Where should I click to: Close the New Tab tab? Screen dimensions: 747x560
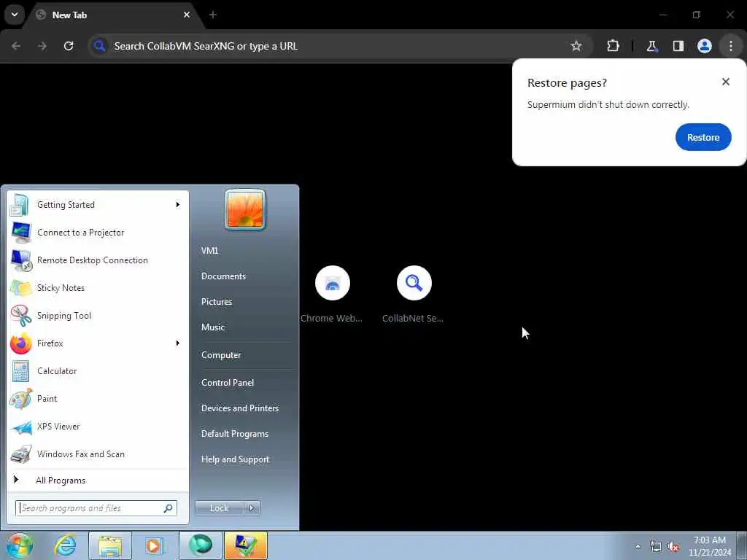click(x=187, y=15)
